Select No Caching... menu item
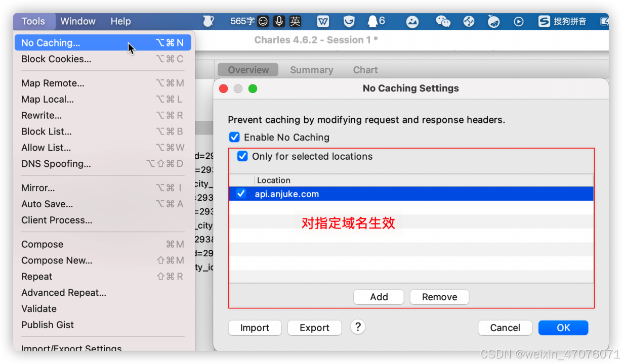 click(x=103, y=43)
